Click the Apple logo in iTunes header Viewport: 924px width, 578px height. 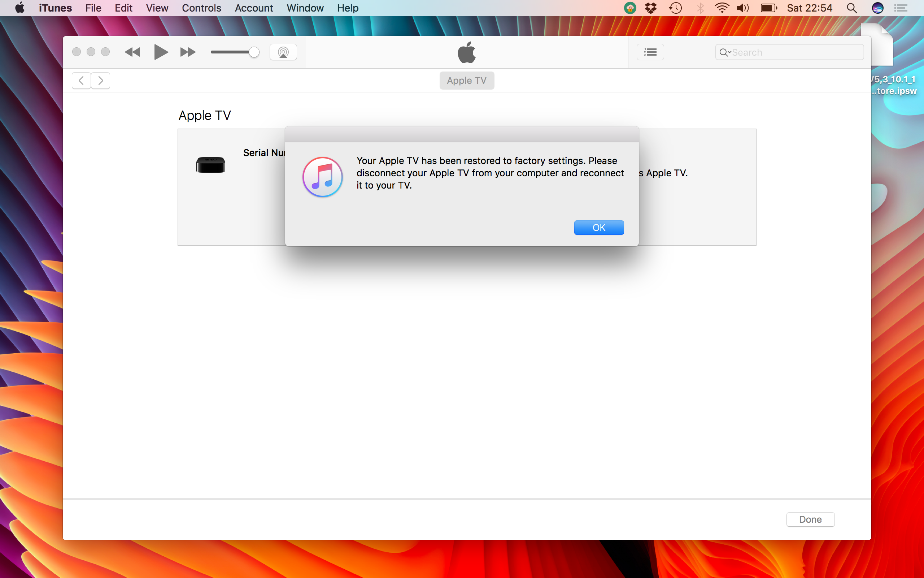(467, 52)
